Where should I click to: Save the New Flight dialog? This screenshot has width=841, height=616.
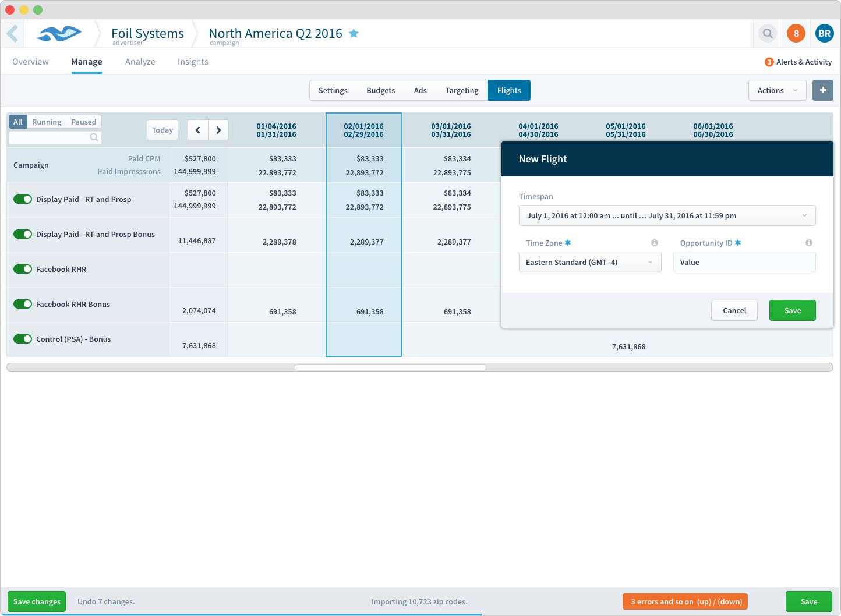[793, 310]
